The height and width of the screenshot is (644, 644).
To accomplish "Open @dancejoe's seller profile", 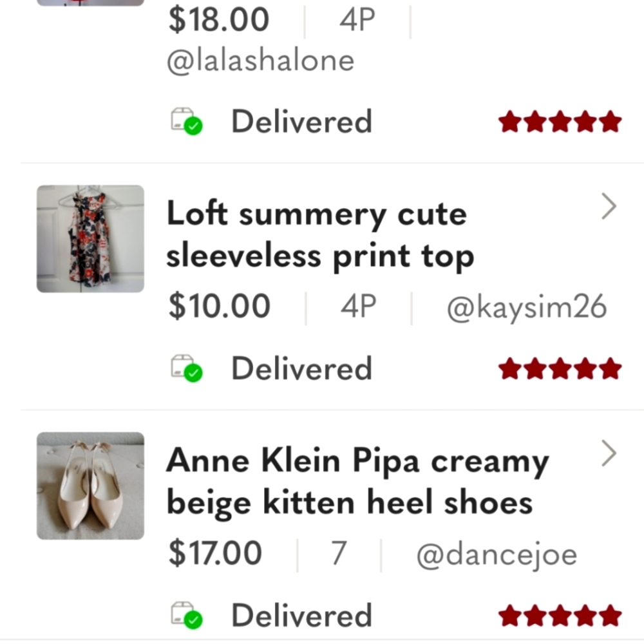I will click(x=495, y=553).
